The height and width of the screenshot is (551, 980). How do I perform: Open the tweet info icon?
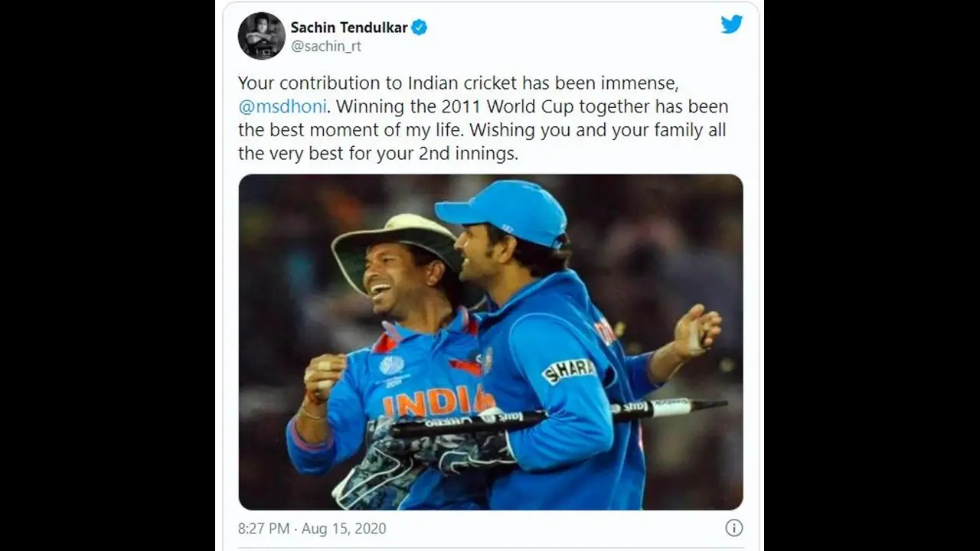click(x=733, y=528)
